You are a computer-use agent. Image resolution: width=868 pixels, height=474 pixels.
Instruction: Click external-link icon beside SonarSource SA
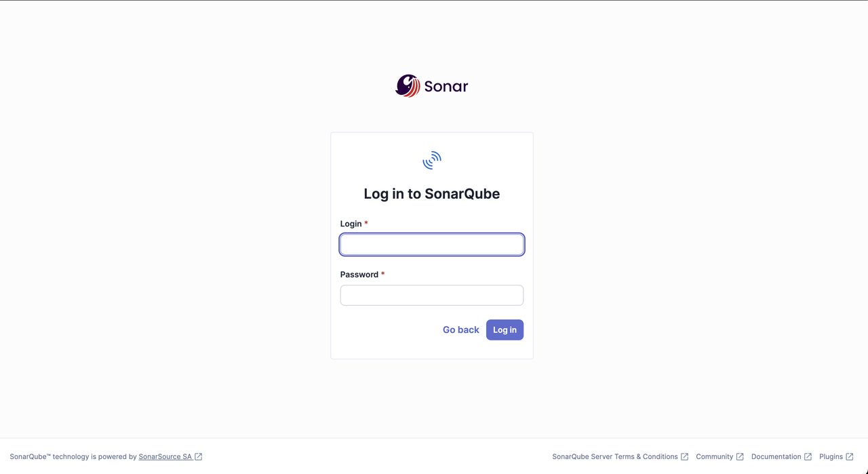coord(199,457)
